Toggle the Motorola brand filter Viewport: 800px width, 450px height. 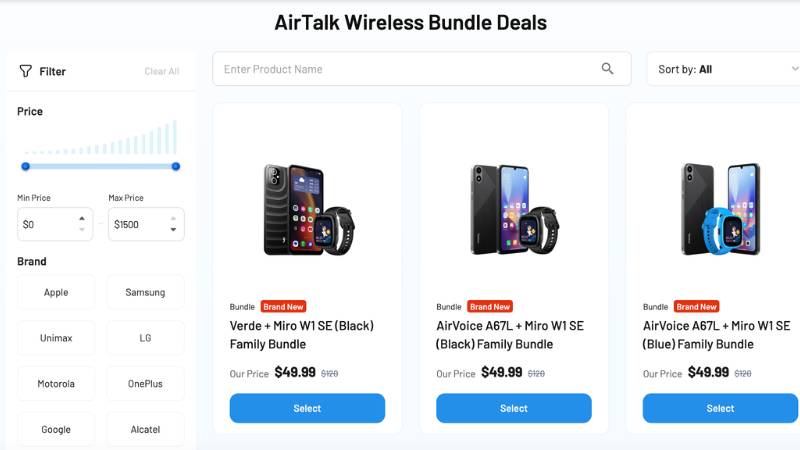56,384
